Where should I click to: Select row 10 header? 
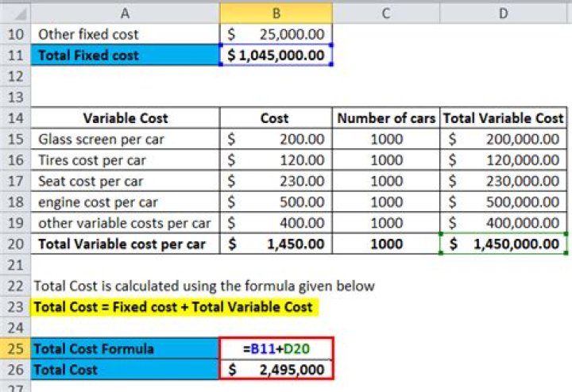point(16,34)
